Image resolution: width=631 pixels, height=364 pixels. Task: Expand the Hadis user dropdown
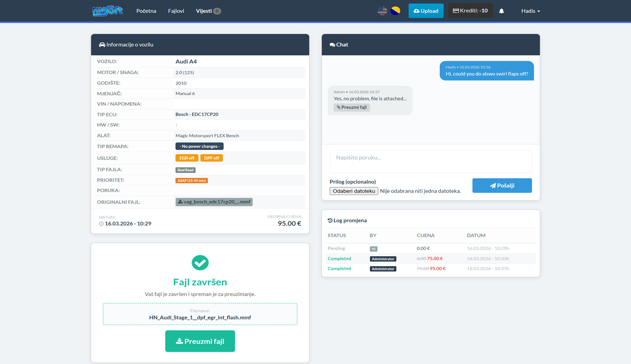point(530,11)
